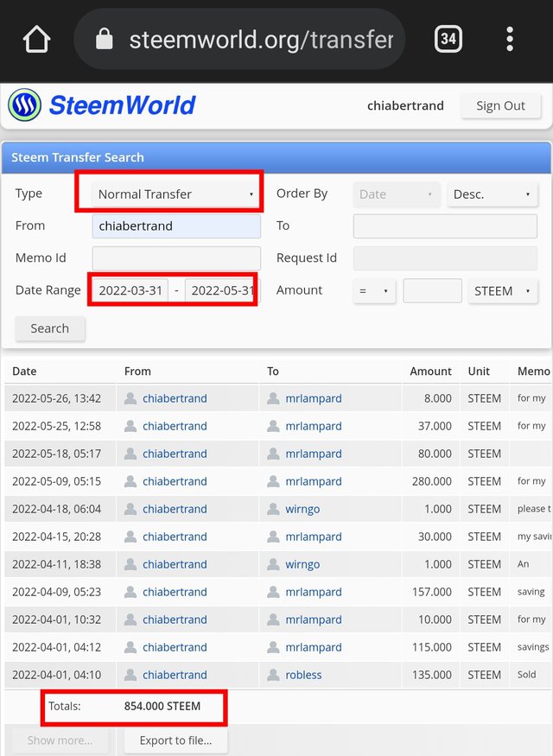Screen dimensions: 553x756
Task: Click the 'please t' memo in wirngo row
Action: pos(534,509)
